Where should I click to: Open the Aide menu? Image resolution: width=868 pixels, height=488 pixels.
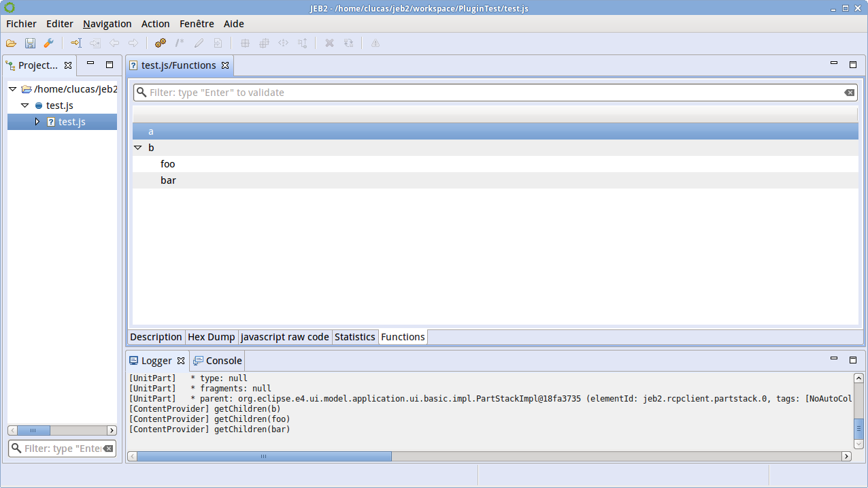point(234,24)
